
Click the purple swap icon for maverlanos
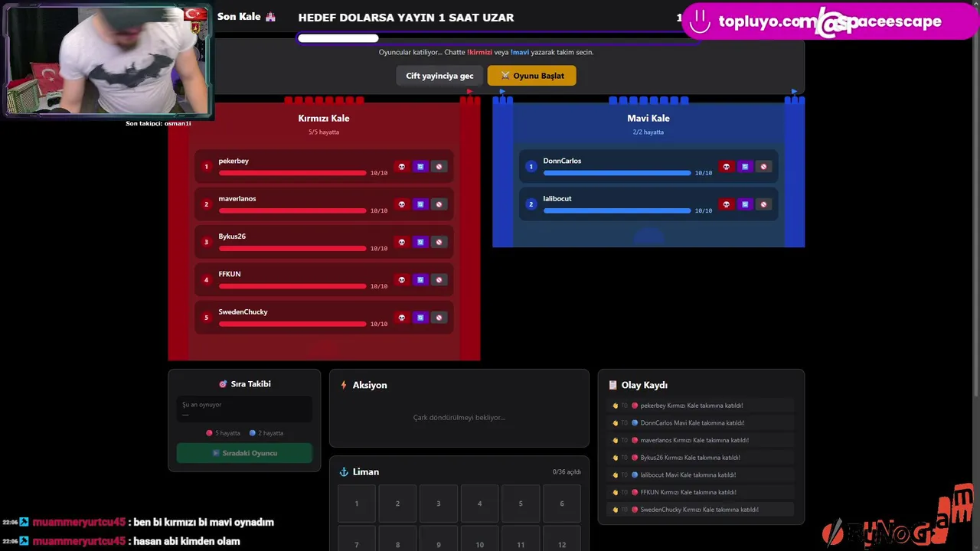420,204
